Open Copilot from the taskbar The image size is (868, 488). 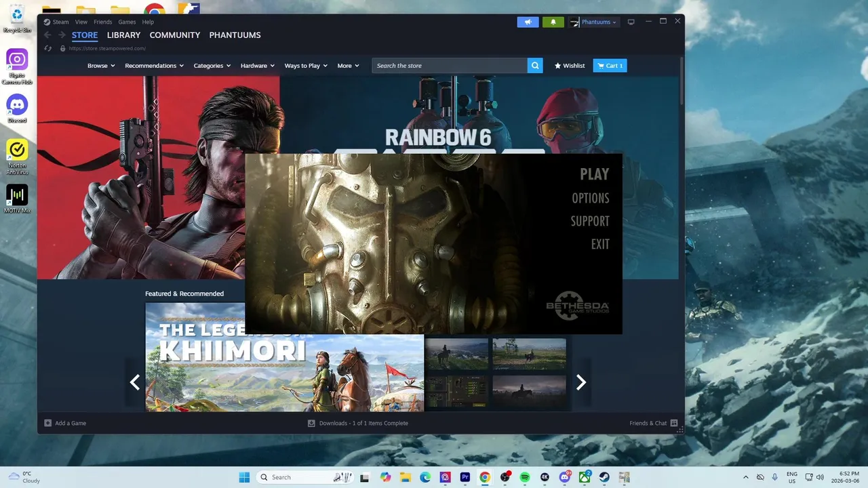point(386,477)
